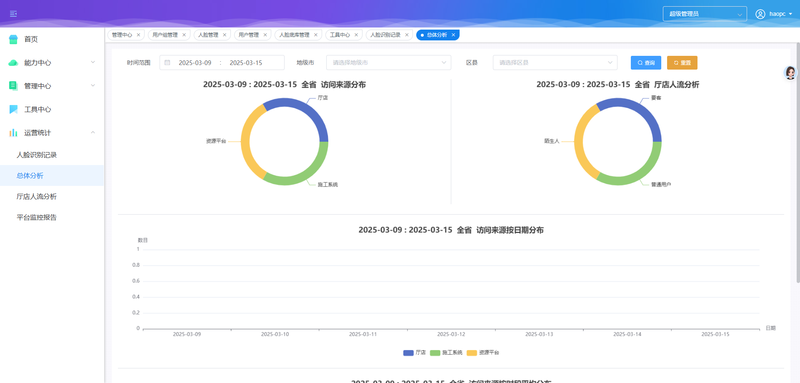The image size is (800, 383).
Task: Click the 工具中心 blue bookmark icon
Action: (13, 109)
